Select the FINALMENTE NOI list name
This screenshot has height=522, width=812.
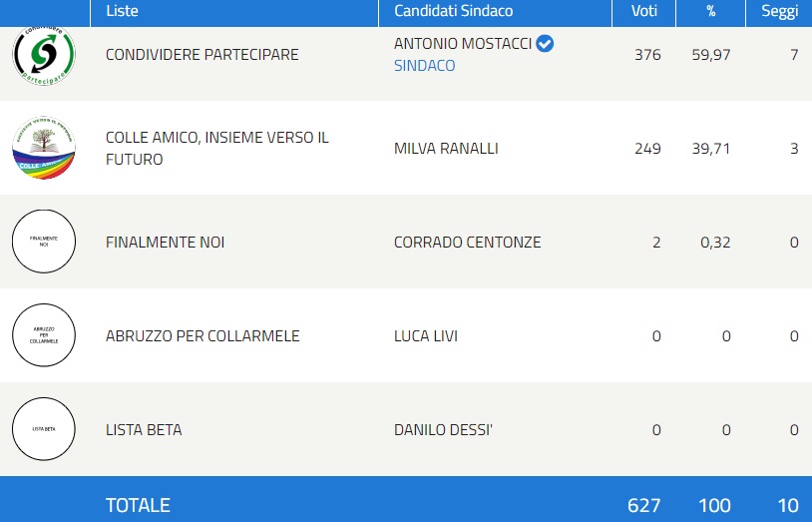[166, 243]
